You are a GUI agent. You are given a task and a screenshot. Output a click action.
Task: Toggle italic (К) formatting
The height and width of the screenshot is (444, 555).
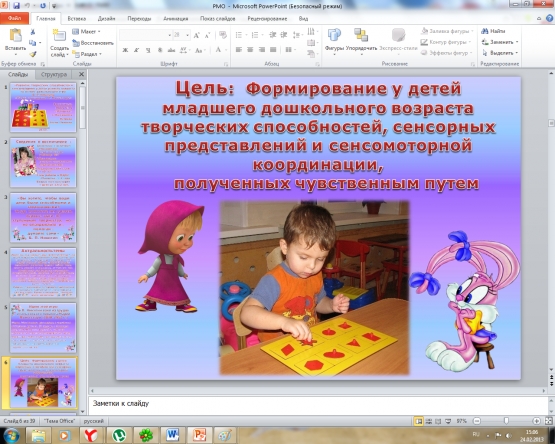pyautogui.click(x=136, y=50)
